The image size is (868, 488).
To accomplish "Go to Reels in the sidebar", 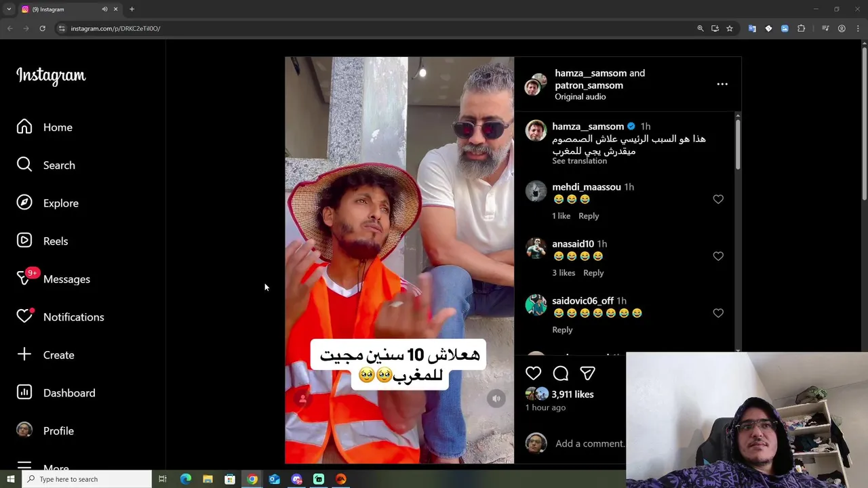I will pos(42,241).
